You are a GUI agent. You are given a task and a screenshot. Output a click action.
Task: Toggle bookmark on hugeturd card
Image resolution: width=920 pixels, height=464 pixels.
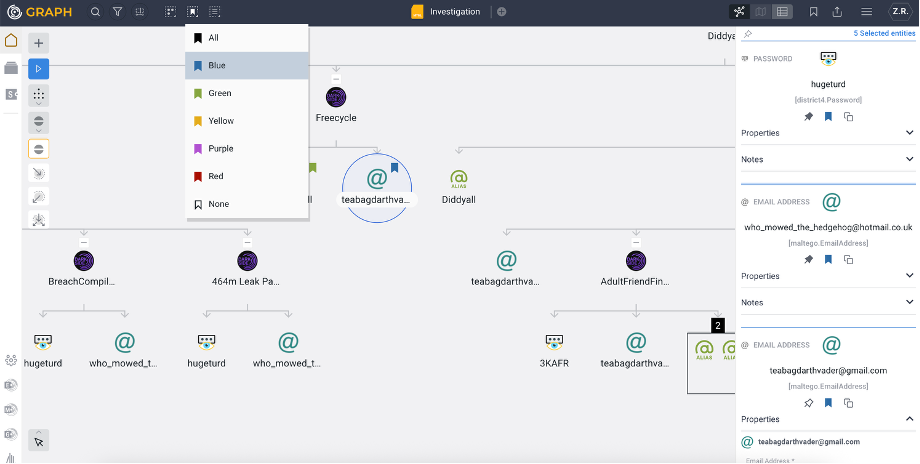point(828,117)
